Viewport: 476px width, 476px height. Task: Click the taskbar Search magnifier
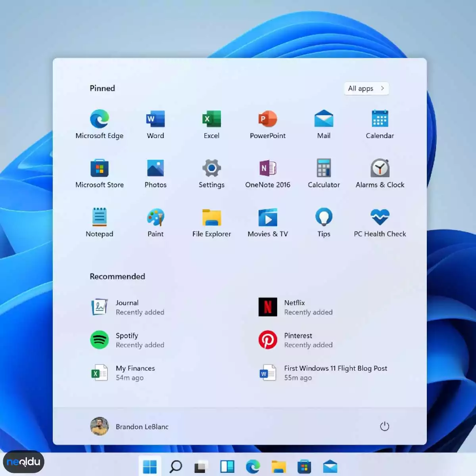click(175, 466)
